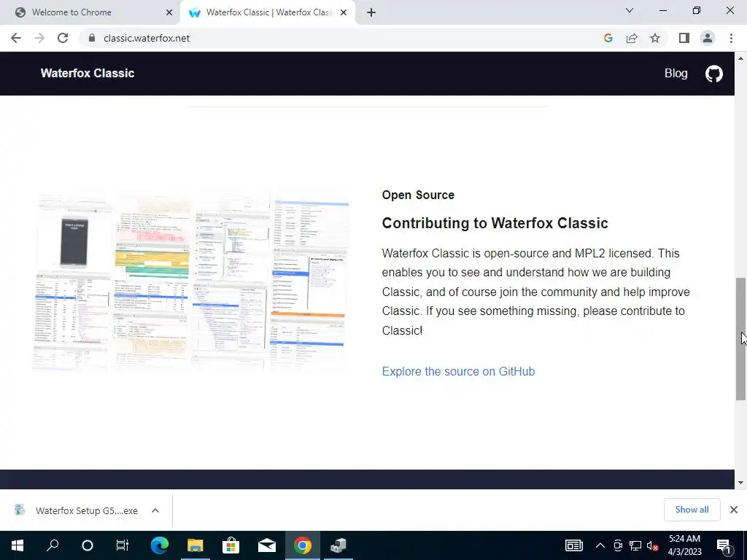Go back with the browser back arrow

[16, 38]
